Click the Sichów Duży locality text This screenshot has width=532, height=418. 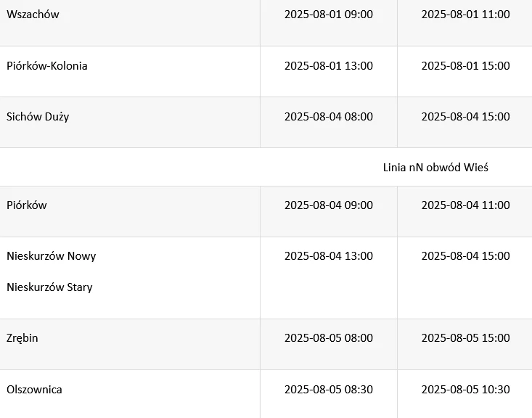(x=38, y=117)
